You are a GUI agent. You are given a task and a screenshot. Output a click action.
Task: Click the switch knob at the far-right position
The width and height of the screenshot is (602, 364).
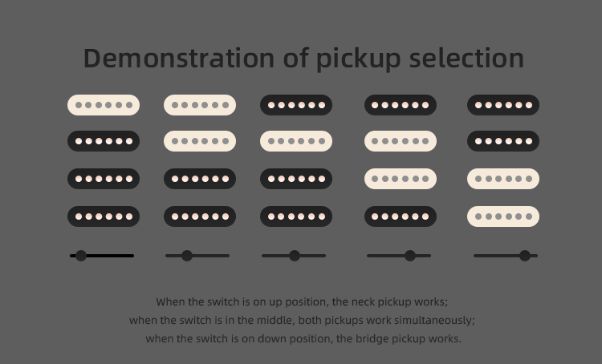(525, 256)
